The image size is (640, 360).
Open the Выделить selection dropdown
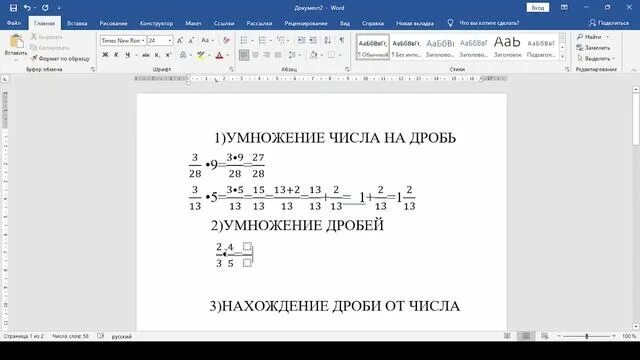(x=596, y=59)
